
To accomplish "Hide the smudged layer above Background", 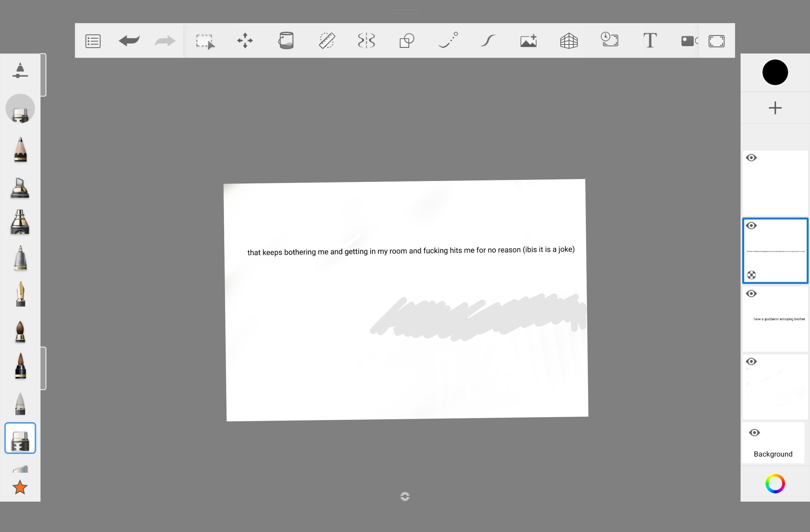I will 752,362.
